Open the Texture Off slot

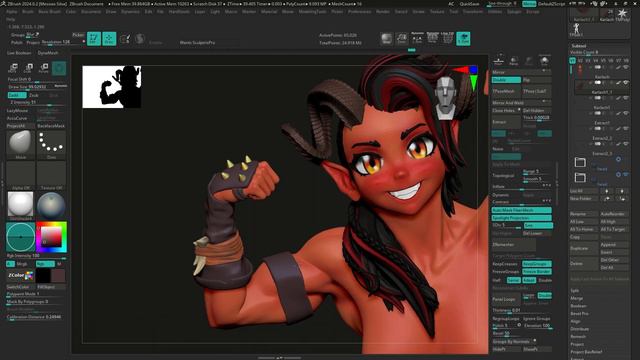(51, 176)
